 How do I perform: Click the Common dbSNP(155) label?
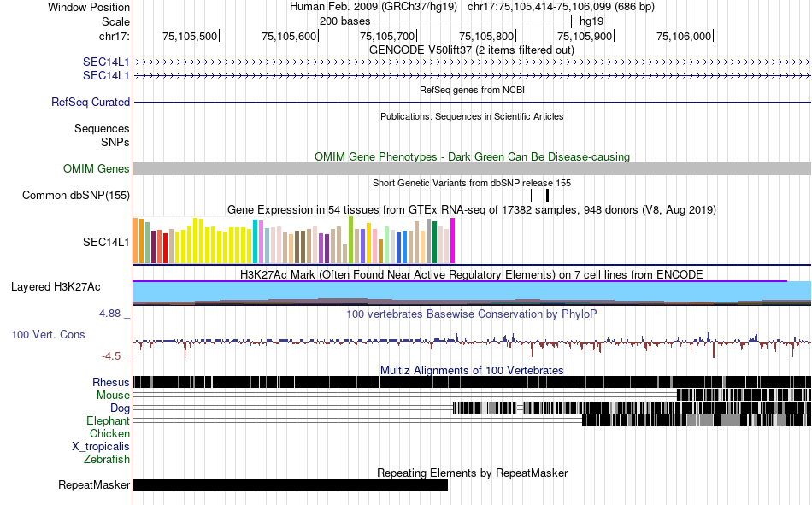[x=75, y=196]
